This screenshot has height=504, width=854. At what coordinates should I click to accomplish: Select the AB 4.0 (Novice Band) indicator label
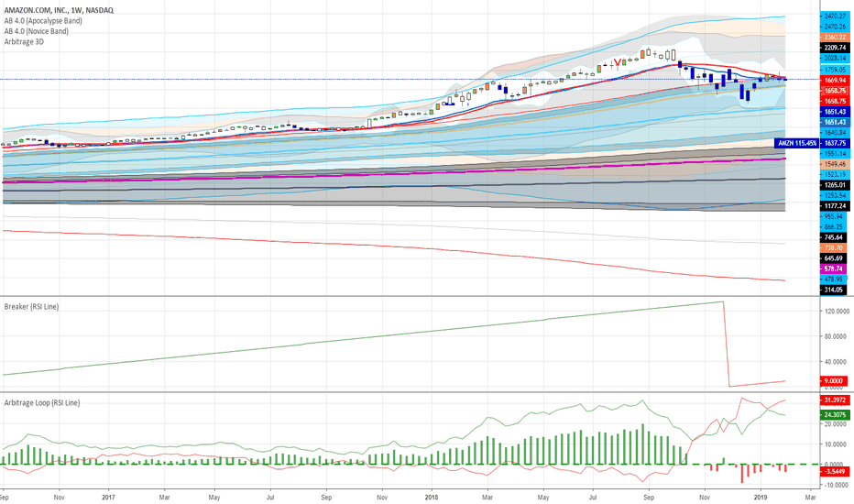[37, 31]
